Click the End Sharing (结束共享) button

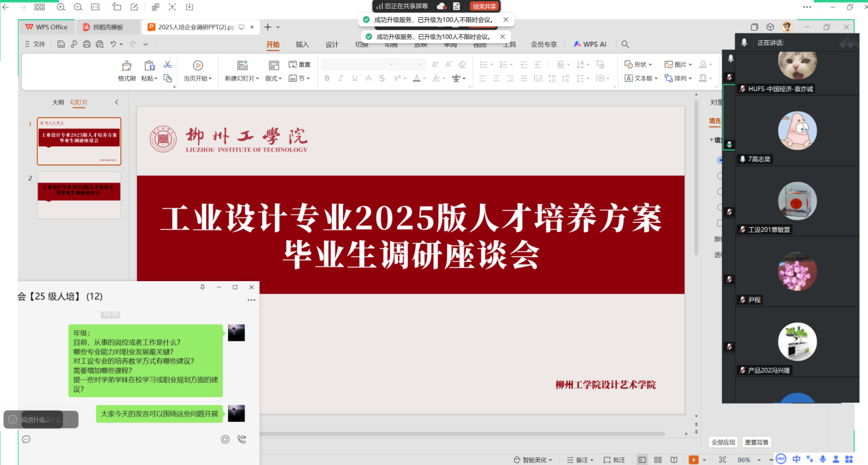[x=484, y=6]
